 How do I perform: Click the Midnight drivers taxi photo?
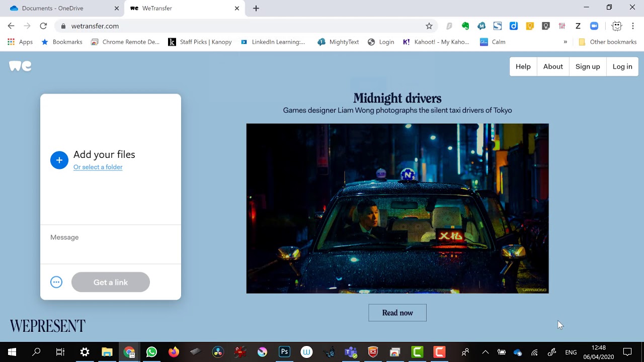pos(397,208)
